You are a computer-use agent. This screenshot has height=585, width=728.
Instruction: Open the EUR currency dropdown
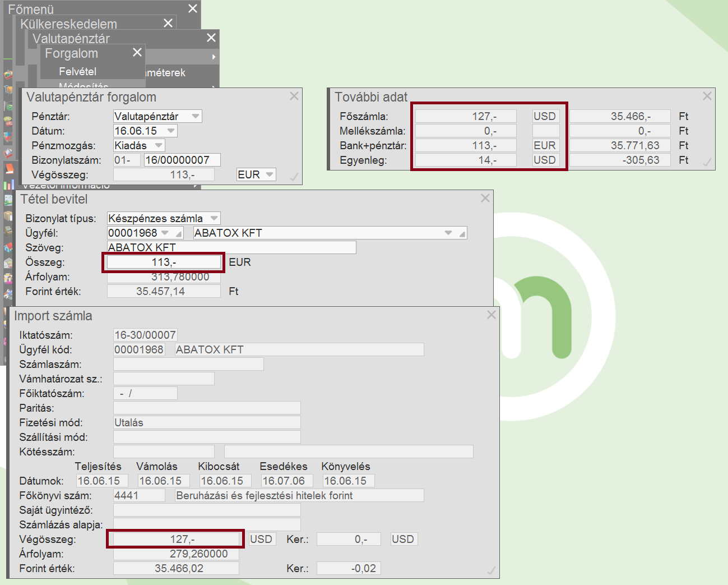pos(270,174)
